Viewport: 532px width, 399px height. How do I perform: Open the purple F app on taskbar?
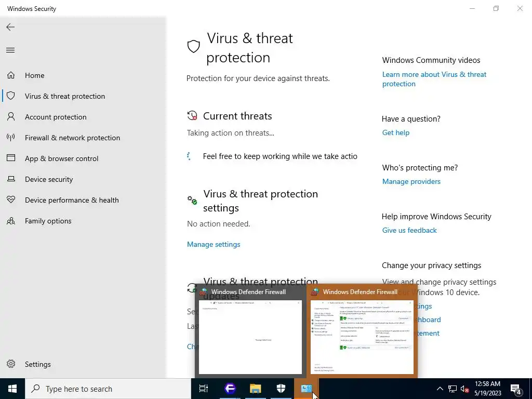click(230, 389)
